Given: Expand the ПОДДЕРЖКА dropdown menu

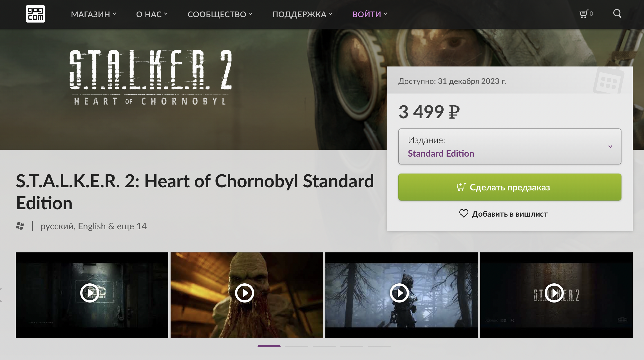Looking at the screenshot, I should click(x=302, y=14).
